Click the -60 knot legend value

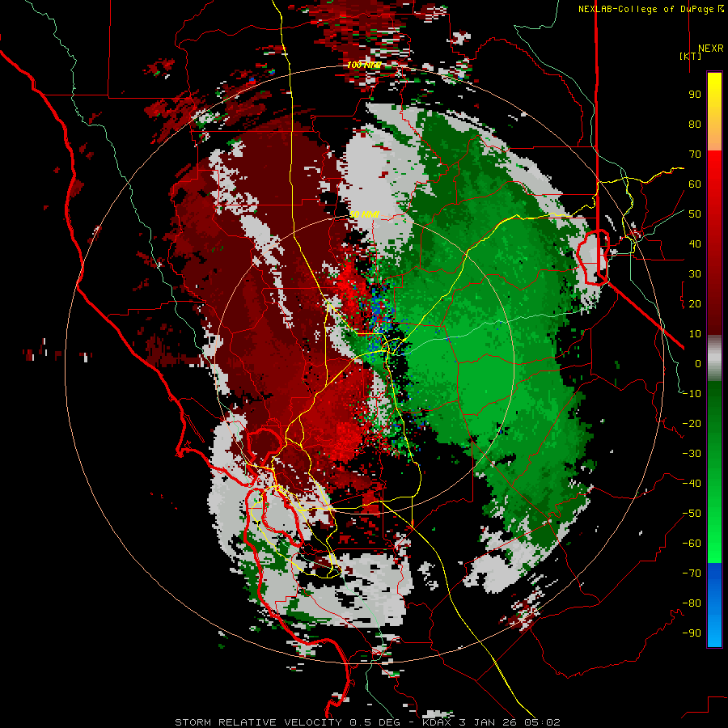692,544
